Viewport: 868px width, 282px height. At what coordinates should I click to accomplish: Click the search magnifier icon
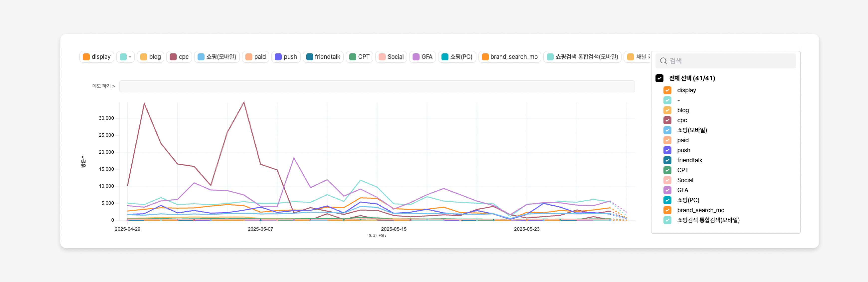(663, 61)
